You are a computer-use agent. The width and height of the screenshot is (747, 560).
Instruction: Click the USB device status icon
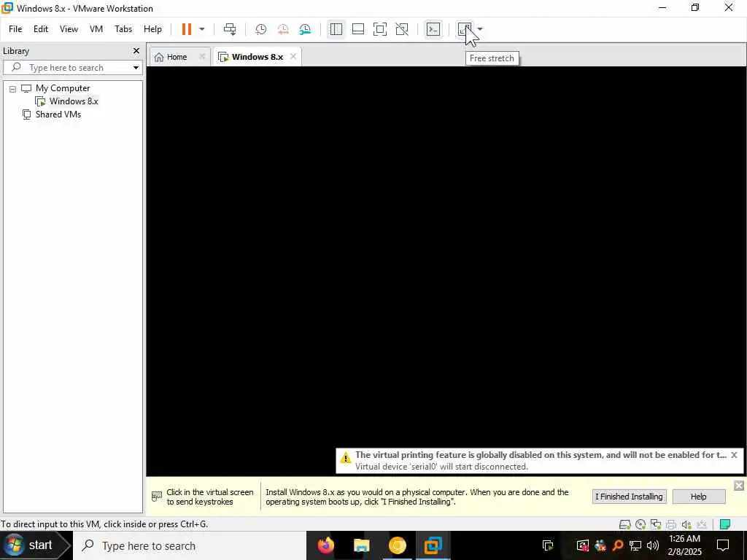701,524
